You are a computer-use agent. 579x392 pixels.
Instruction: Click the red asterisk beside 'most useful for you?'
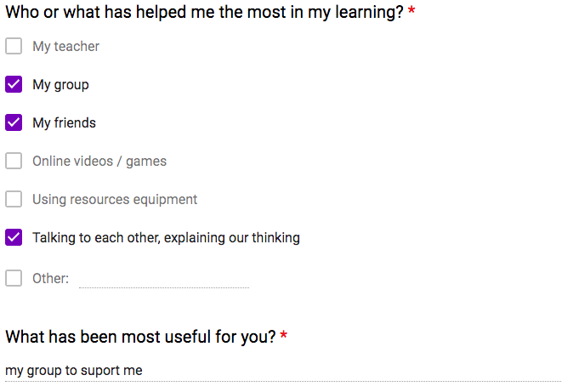tap(284, 335)
